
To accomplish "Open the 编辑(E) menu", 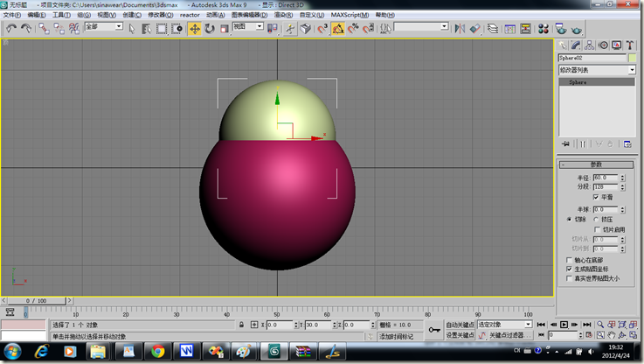I will pos(37,15).
